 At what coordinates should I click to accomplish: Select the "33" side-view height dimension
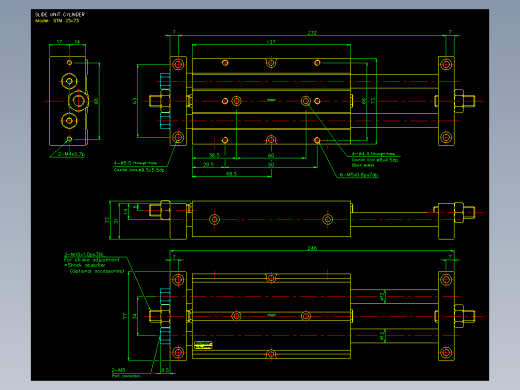[x=107, y=220]
